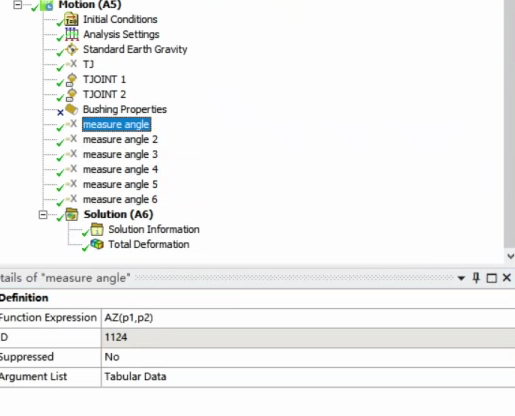Collapse the Motion (A5) tree branch

pos(17,5)
